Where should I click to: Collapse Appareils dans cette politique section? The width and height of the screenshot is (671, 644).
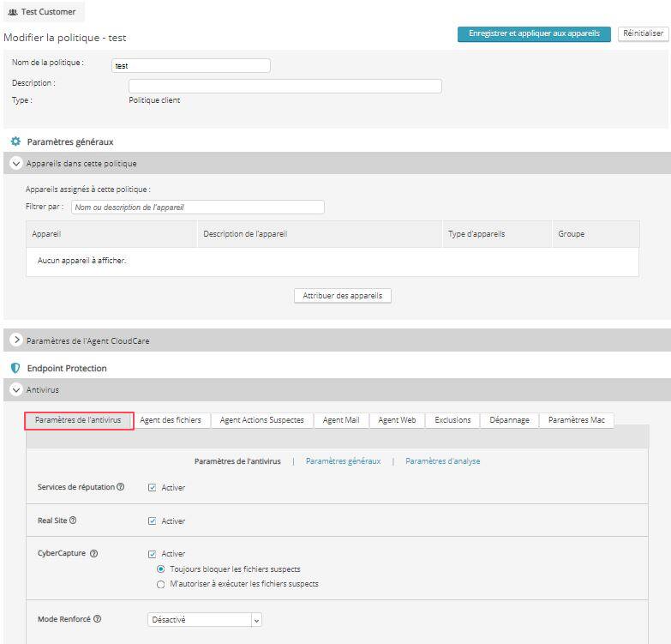pos(15,163)
